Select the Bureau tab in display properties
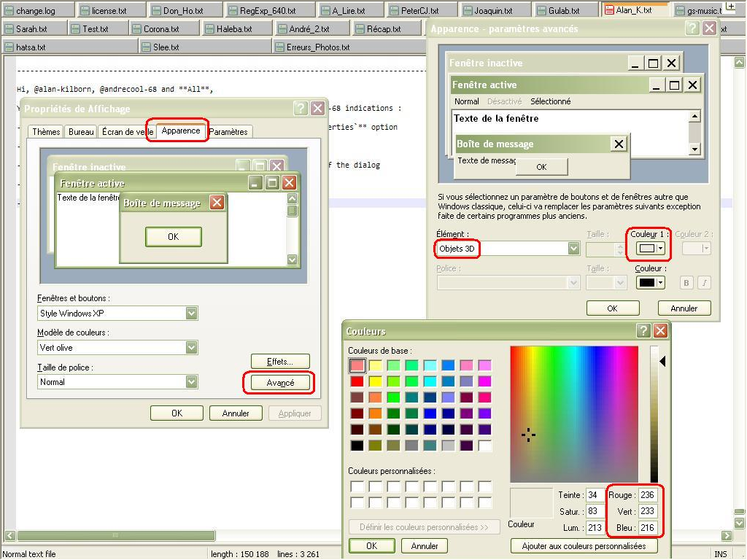Viewport: 747px width, 560px height. 81,131
